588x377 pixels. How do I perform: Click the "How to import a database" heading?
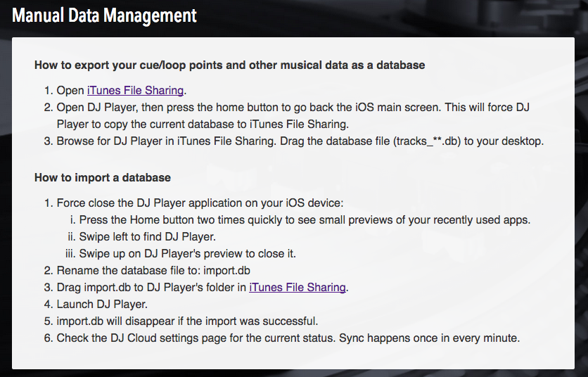[x=103, y=177]
